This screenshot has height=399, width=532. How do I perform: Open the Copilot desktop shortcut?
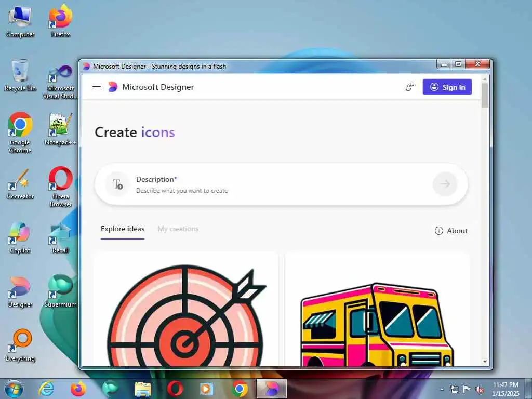click(x=20, y=237)
